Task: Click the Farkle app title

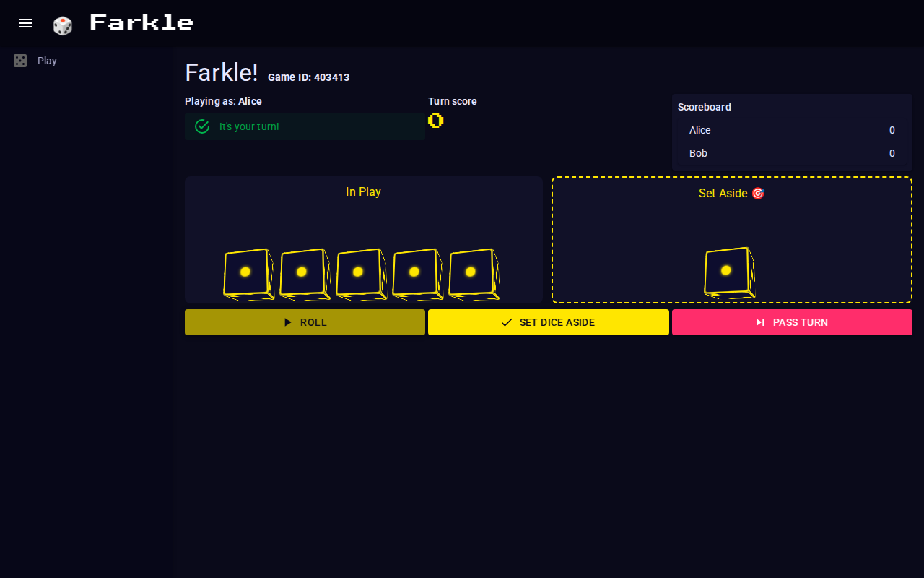Action: pyautogui.click(x=141, y=22)
